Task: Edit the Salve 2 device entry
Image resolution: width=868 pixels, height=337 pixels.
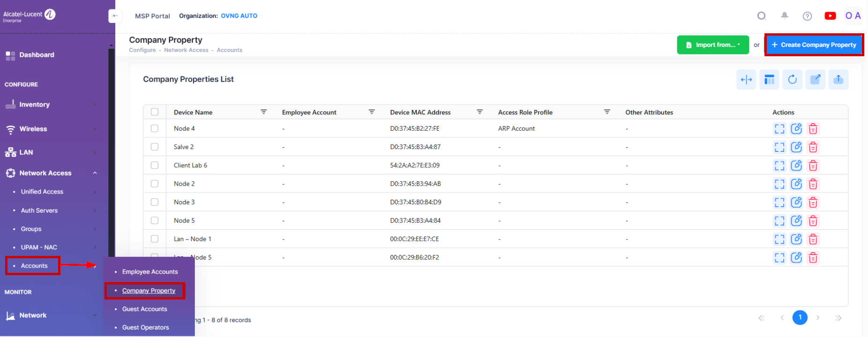Action: 796,147
